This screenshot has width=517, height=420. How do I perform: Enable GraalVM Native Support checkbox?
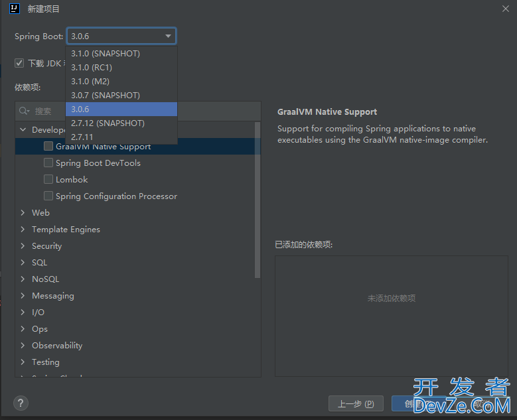(x=48, y=146)
